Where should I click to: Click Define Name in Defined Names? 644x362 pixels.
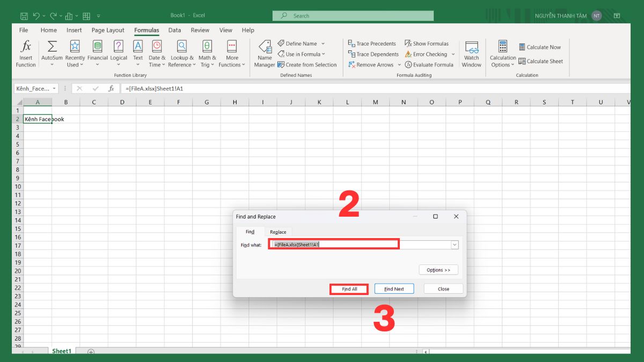point(297,43)
